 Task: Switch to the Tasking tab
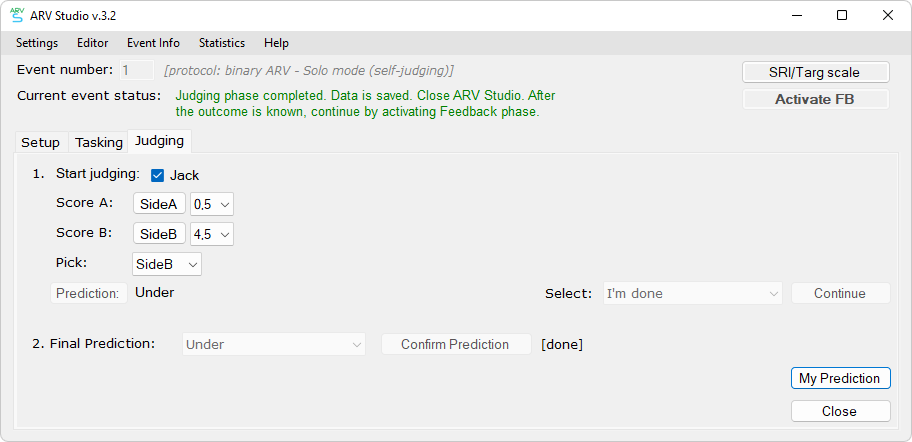click(99, 142)
